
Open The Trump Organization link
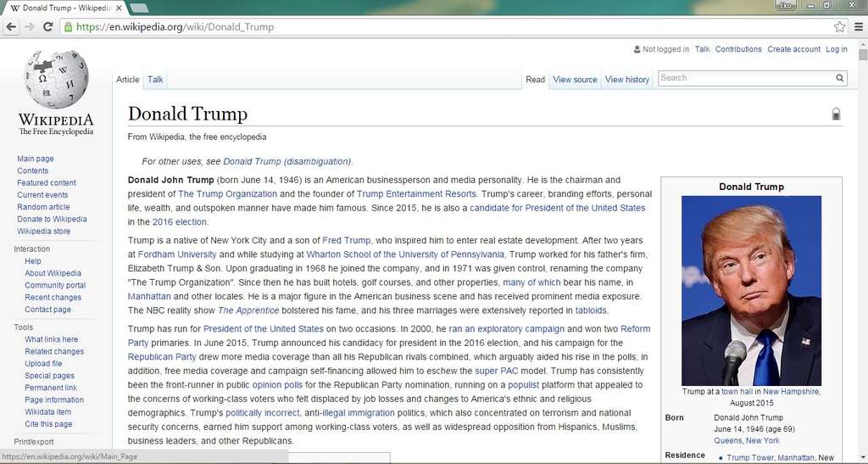(x=227, y=193)
